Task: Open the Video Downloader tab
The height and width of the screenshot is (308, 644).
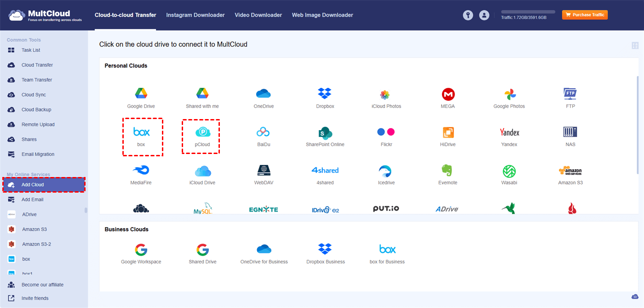Action: (x=258, y=15)
